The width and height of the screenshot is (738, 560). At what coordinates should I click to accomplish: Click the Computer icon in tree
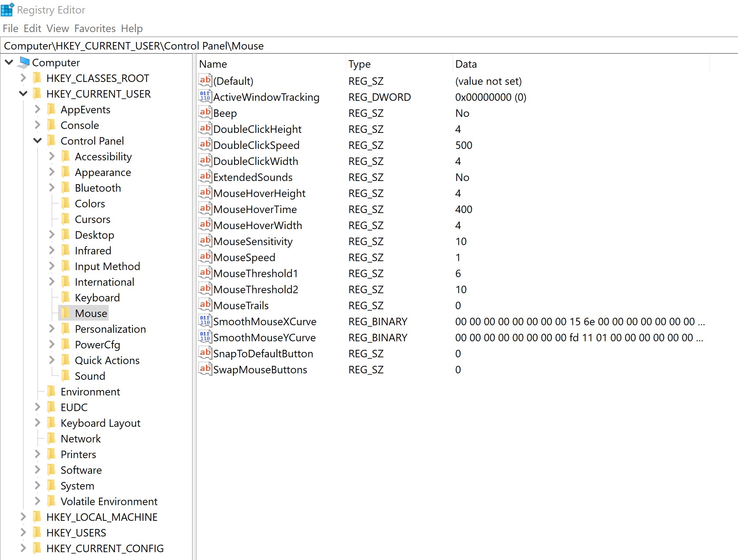pos(24,63)
